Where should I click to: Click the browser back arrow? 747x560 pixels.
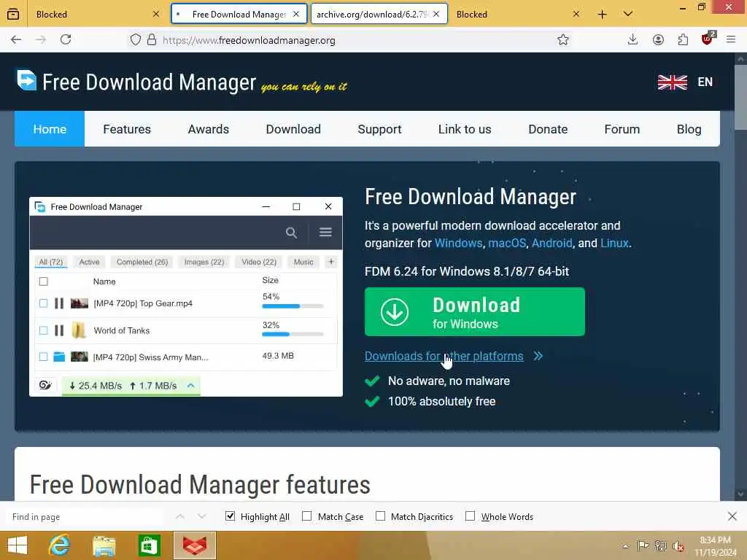click(16, 40)
